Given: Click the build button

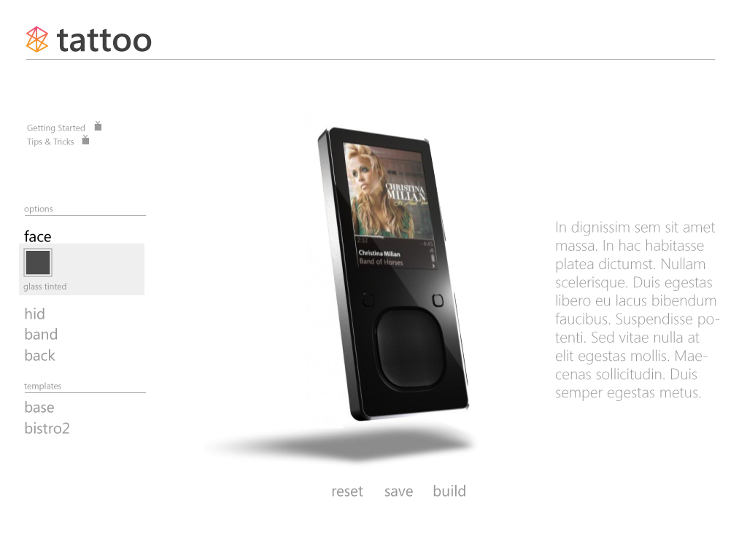Looking at the screenshot, I should 449,491.
